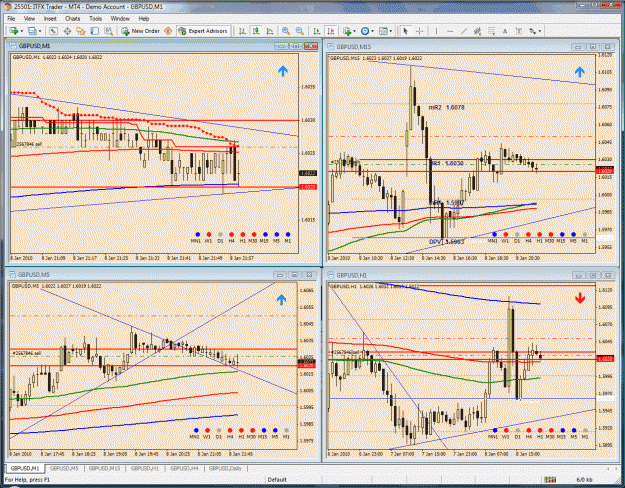Select the Fibonacci Retracement tool
The height and width of the screenshot is (488, 625).
coord(491,31)
